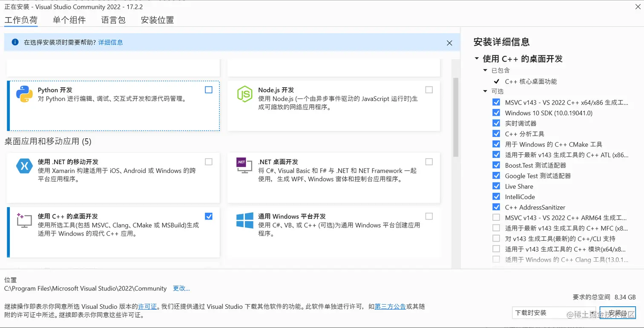Viewport: 644px width, 328px height.
Task: Click the workloads list vertical scrollbar
Action: tap(456, 117)
